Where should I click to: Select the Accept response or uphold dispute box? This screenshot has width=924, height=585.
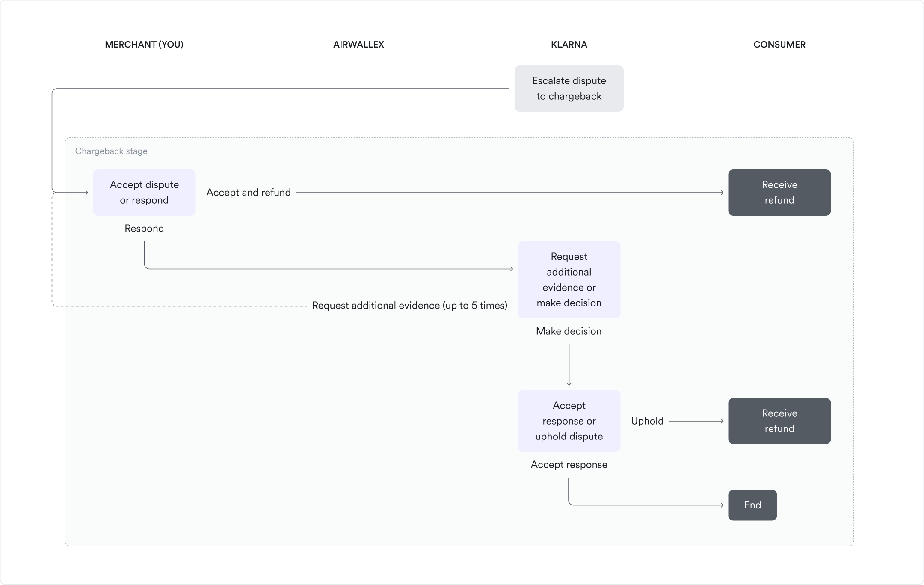pos(569,421)
